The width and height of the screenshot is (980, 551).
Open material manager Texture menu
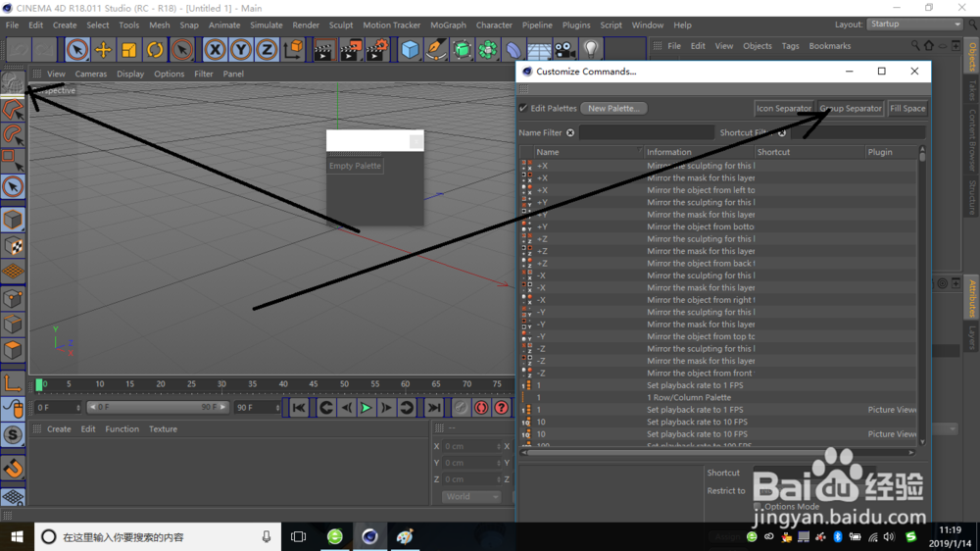point(163,429)
